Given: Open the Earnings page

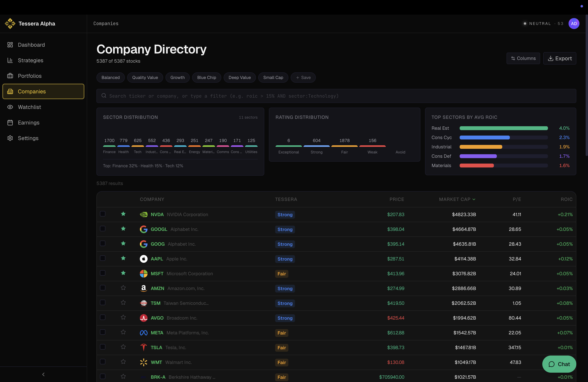Looking at the screenshot, I should pyautogui.click(x=44, y=123).
